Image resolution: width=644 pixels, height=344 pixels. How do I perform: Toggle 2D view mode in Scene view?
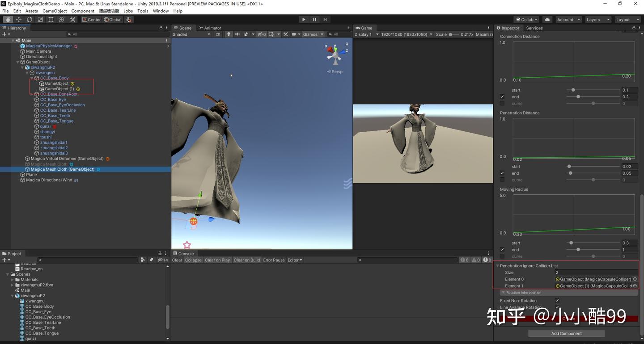(x=218, y=34)
